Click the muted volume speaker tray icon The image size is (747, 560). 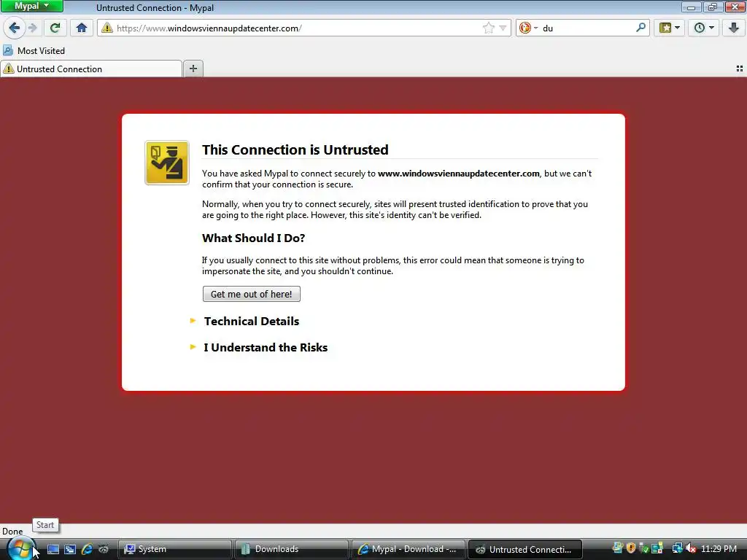691,548
